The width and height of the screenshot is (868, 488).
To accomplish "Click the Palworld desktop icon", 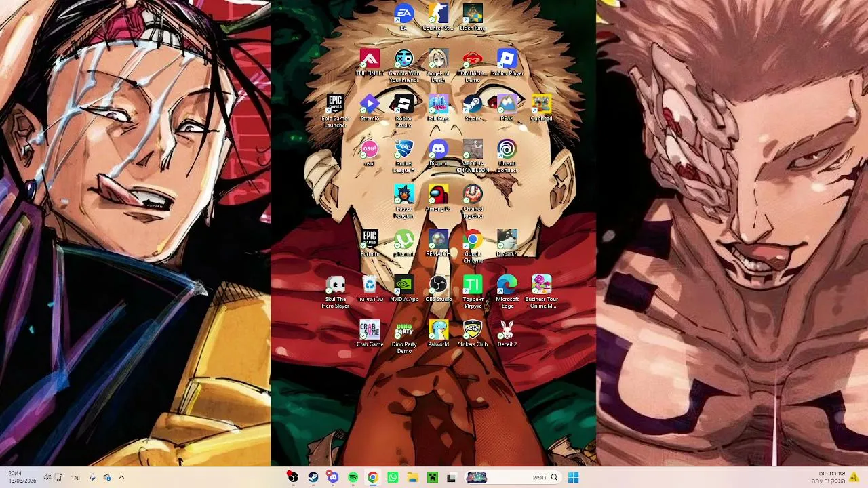I will pos(438,334).
